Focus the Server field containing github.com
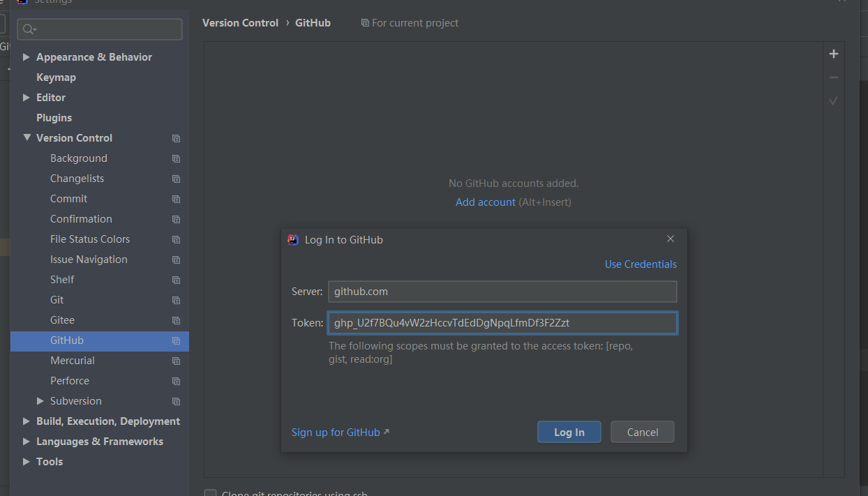868x496 pixels. point(502,292)
